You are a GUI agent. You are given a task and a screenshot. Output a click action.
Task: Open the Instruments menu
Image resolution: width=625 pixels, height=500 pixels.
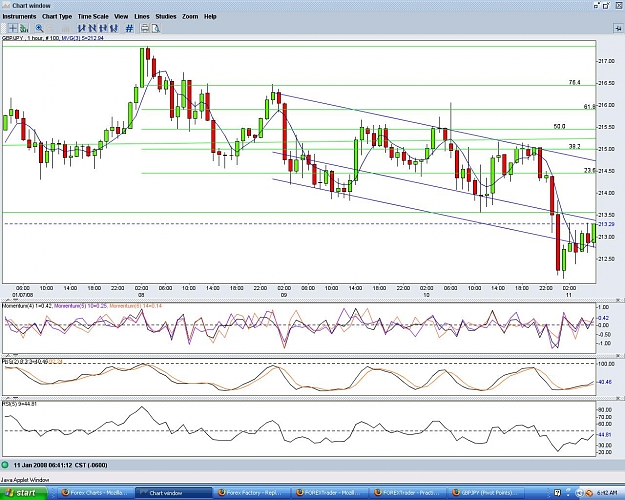coord(19,16)
